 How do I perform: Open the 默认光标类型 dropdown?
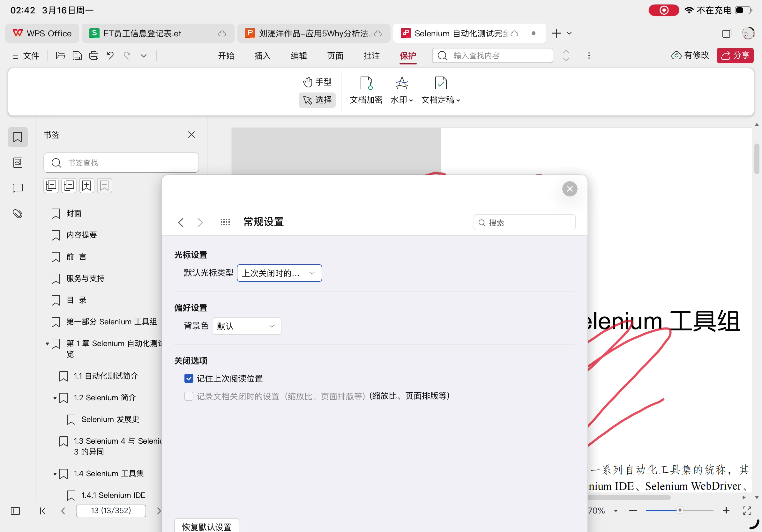279,273
